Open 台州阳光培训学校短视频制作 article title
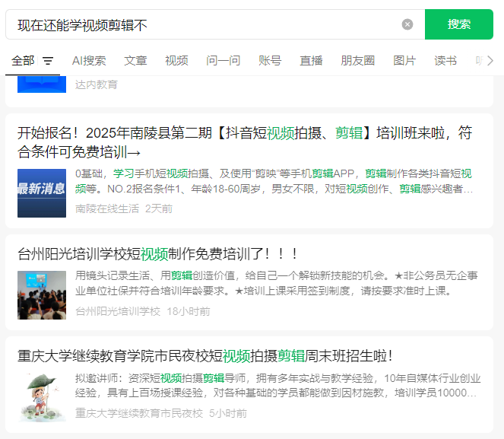Viewport: 504px width, 439px height. coord(158,253)
